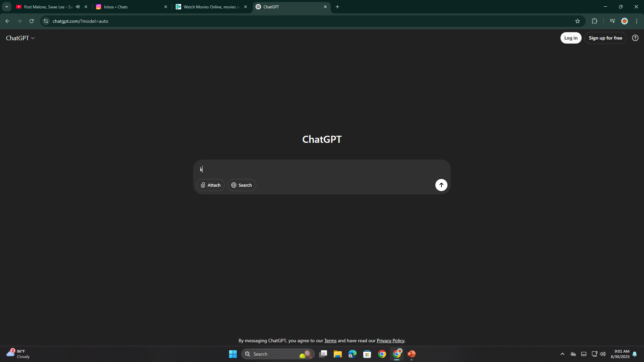Mute the Post Malone YouTube tab audio
Screen dimensions: 644x362
click(78, 7)
